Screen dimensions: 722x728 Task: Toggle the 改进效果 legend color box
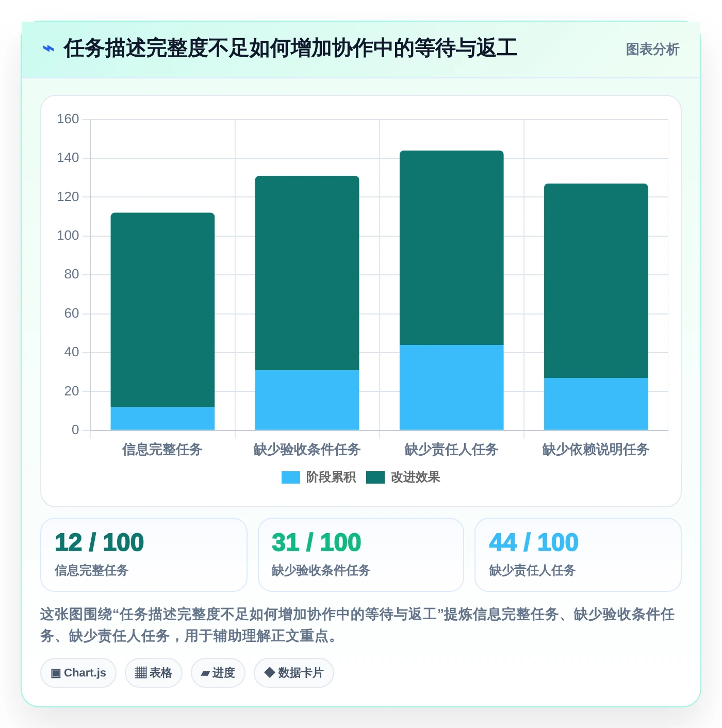point(375,477)
